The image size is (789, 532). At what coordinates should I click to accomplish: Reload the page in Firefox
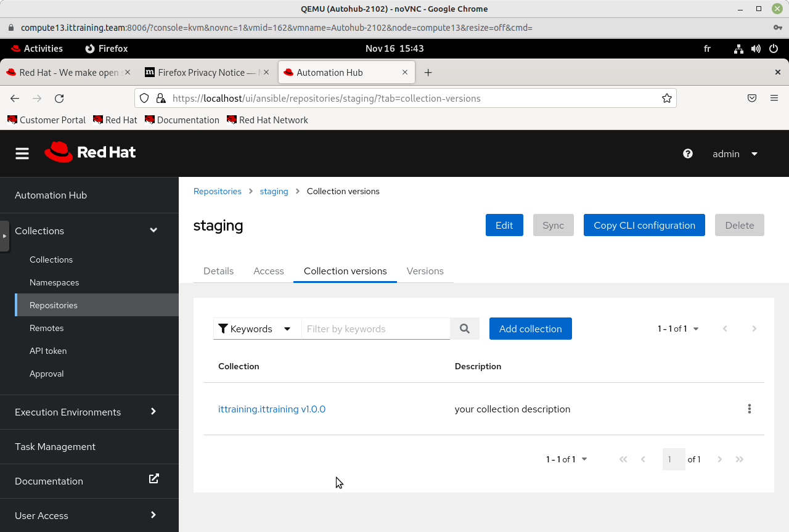click(59, 98)
